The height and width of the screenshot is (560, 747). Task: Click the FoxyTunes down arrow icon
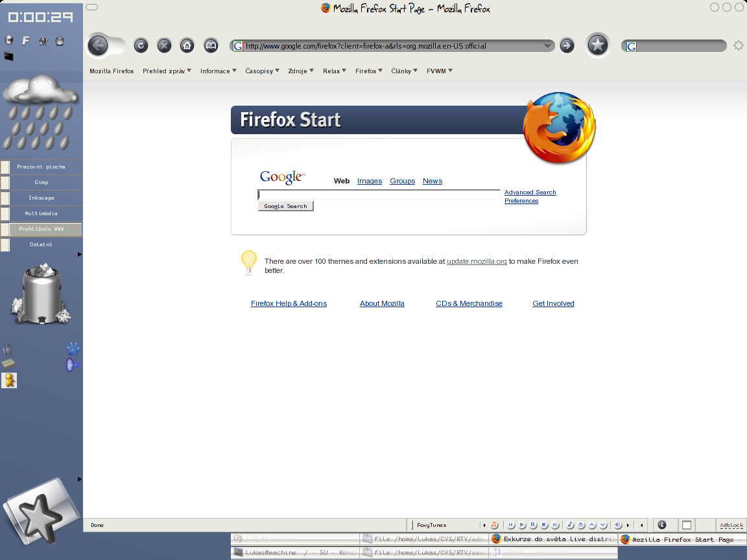coord(603,525)
